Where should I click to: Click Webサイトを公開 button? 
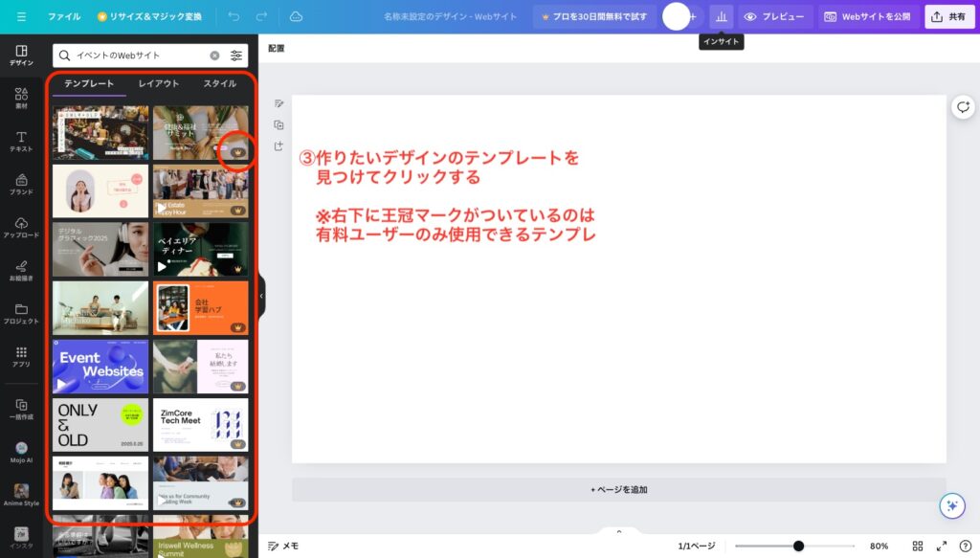click(867, 17)
